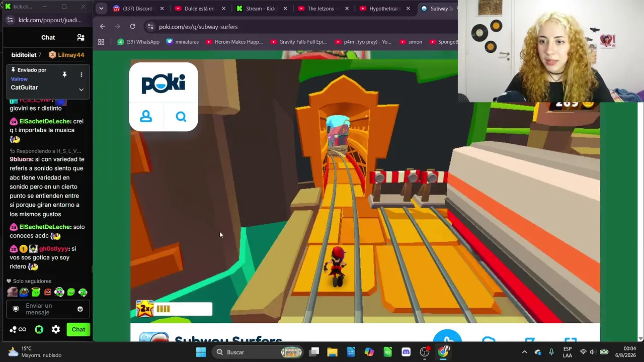Go back in browser history
The width and height of the screenshot is (644, 362).
(x=103, y=26)
